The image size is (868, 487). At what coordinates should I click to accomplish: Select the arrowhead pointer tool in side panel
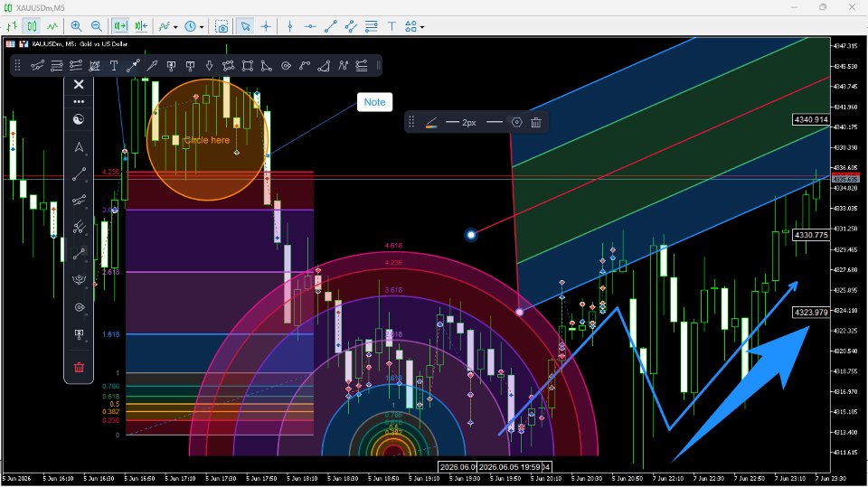pos(79,147)
